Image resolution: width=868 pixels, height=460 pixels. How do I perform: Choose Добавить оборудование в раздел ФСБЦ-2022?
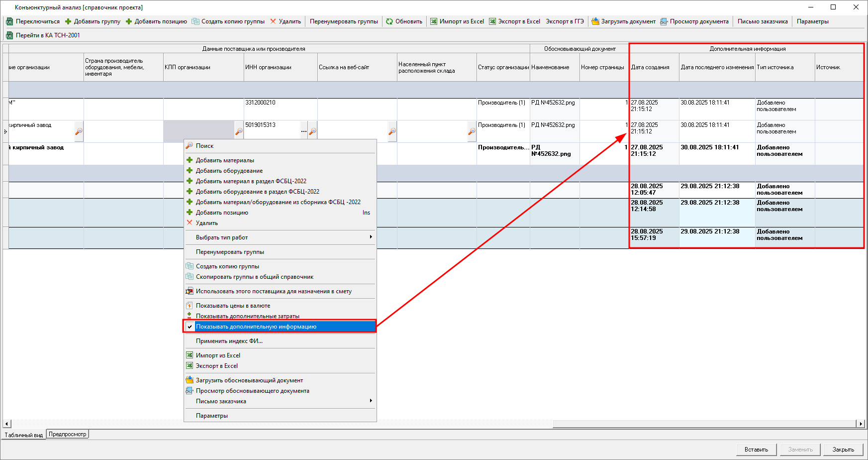tap(280, 192)
